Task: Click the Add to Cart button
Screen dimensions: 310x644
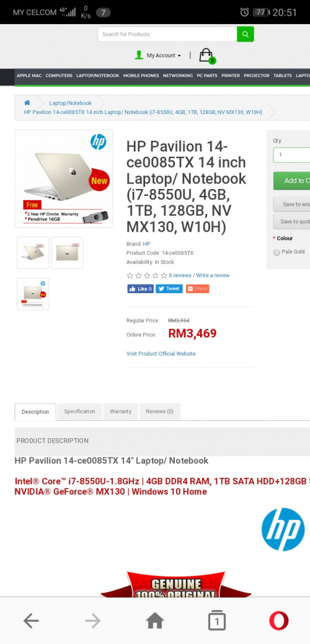Action: coord(292,181)
